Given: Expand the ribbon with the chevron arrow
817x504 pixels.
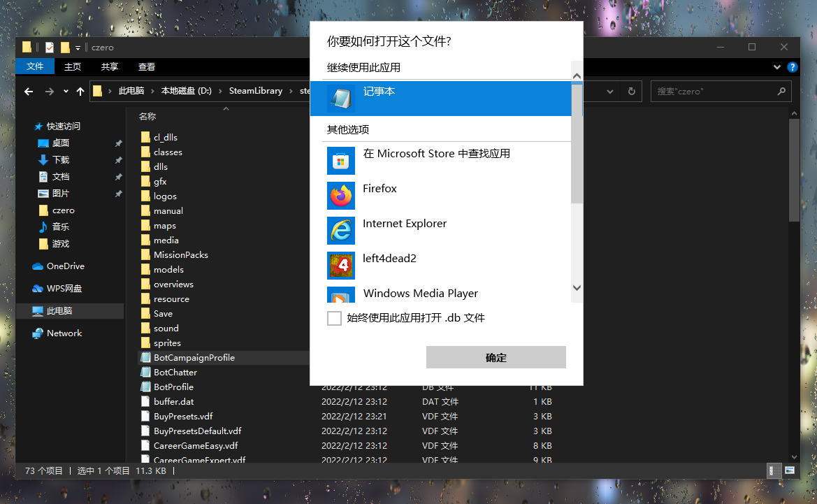Looking at the screenshot, I should (777, 66).
